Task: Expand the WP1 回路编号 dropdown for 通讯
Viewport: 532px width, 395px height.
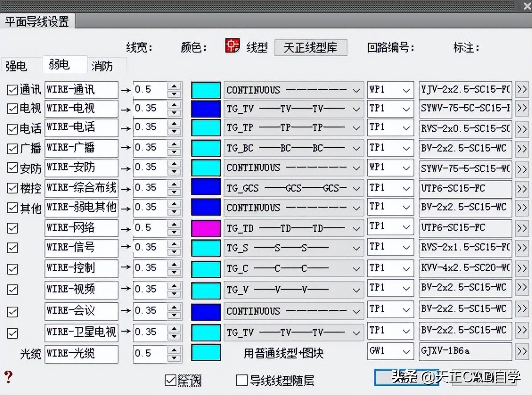Action: click(x=406, y=89)
